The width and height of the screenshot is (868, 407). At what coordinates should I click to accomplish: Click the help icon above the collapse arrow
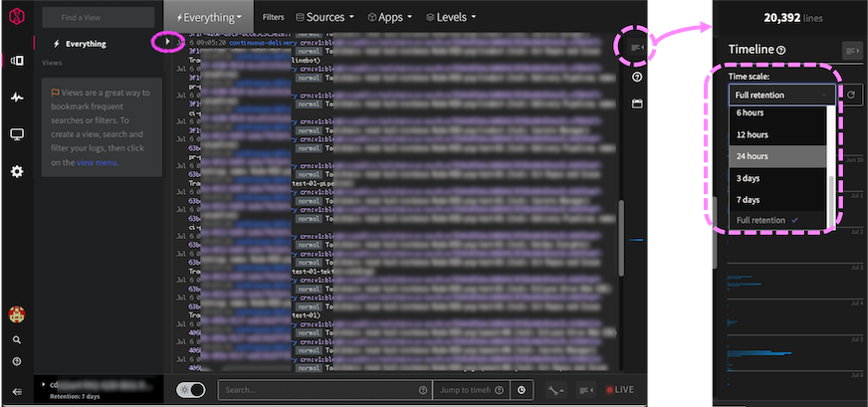[x=17, y=361]
